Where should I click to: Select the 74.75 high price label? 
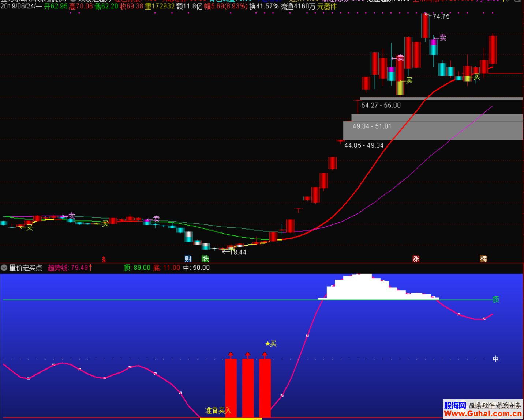[441, 16]
